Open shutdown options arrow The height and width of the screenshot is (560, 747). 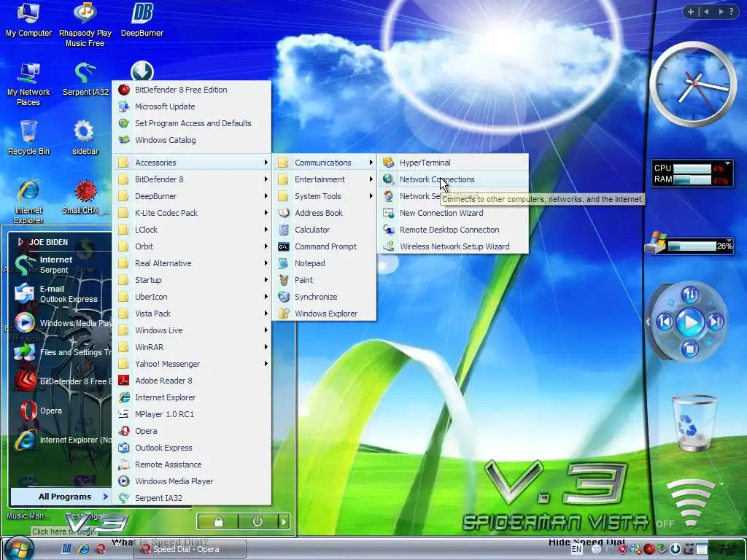[x=284, y=522]
